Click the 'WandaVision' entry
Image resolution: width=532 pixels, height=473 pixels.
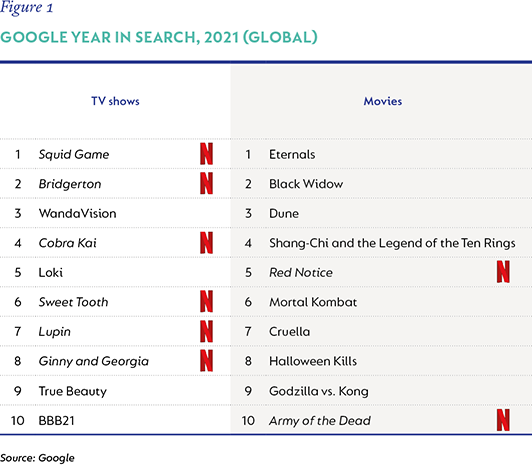coord(77,213)
